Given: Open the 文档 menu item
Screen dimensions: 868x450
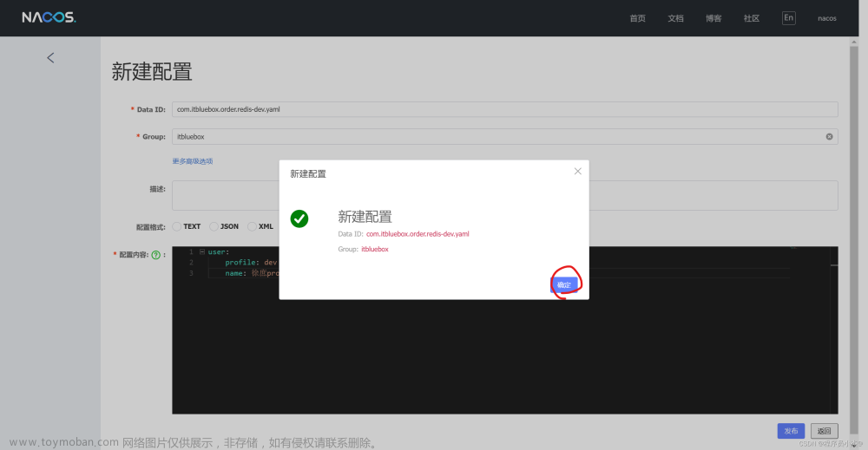Looking at the screenshot, I should click(x=675, y=18).
